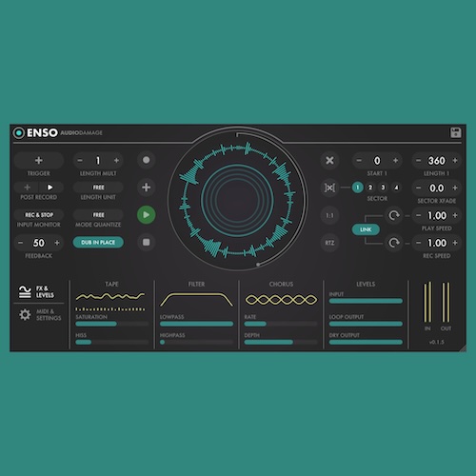The width and height of the screenshot is (476, 476).
Task: Adjust Input level slider
Action: pyautogui.click(x=366, y=301)
